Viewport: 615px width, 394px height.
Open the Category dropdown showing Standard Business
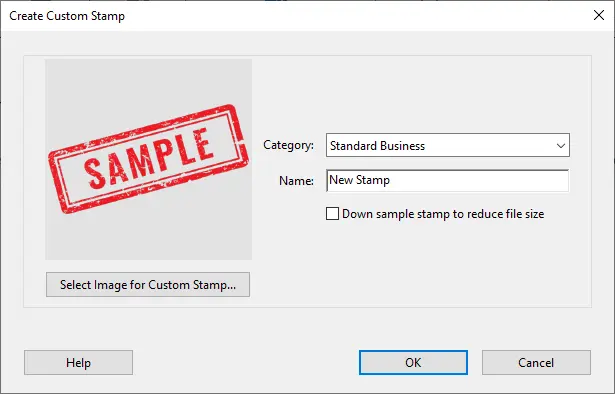[448, 145]
